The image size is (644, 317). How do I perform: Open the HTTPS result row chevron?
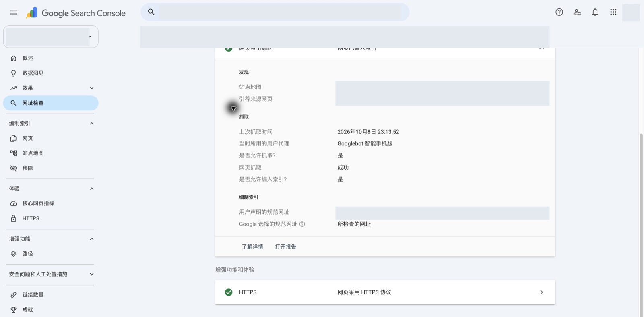click(x=541, y=292)
